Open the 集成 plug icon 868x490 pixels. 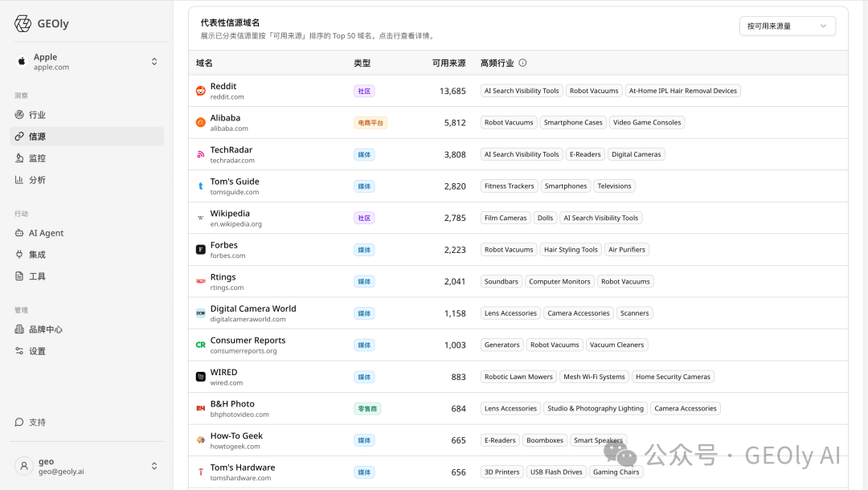pyautogui.click(x=19, y=255)
